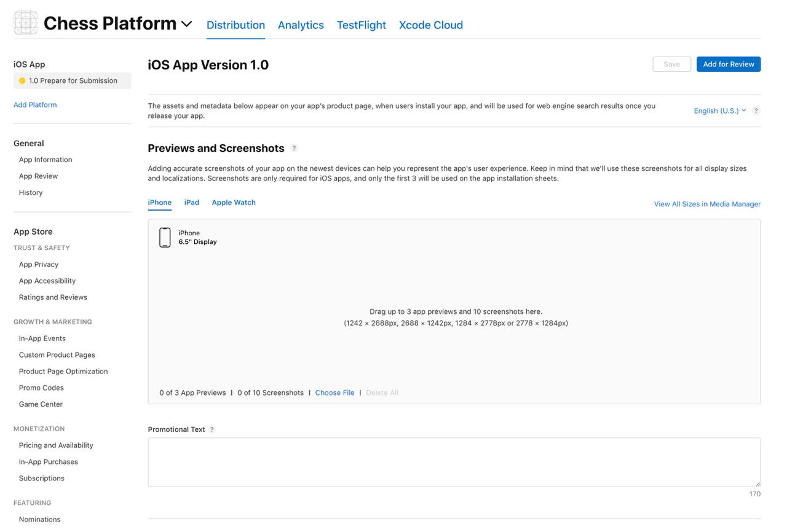Open Ratings and Reviews in the sidebar
The height and width of the screenshot is (532, 787).
53,297
